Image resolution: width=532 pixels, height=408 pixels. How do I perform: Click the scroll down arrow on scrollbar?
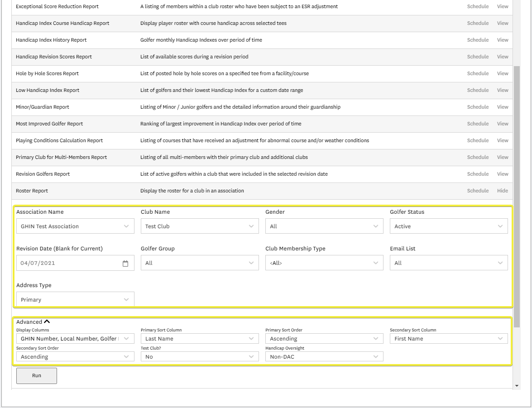[517, 386]
